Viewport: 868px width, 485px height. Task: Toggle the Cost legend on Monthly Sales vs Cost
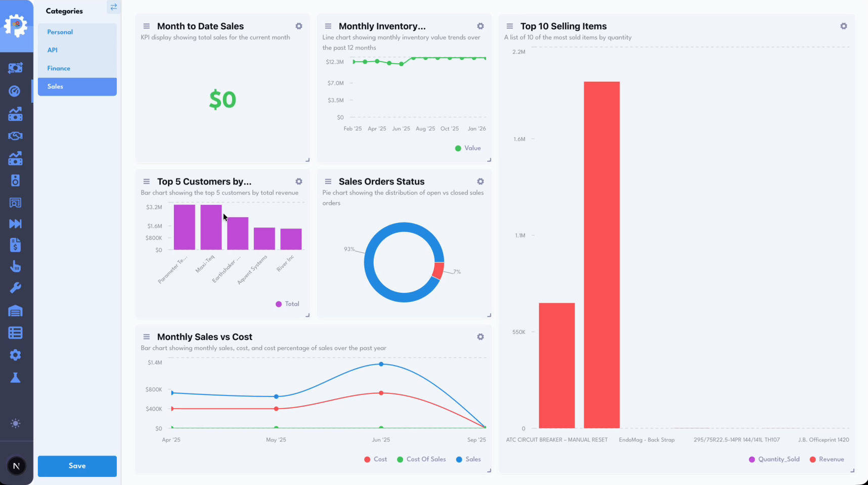(x=375, y=459)
